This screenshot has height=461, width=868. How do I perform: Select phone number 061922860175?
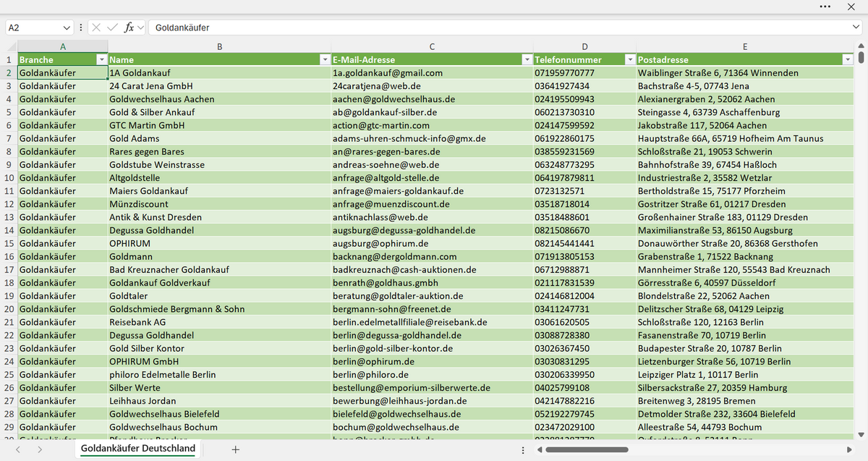tap(584, 138)
